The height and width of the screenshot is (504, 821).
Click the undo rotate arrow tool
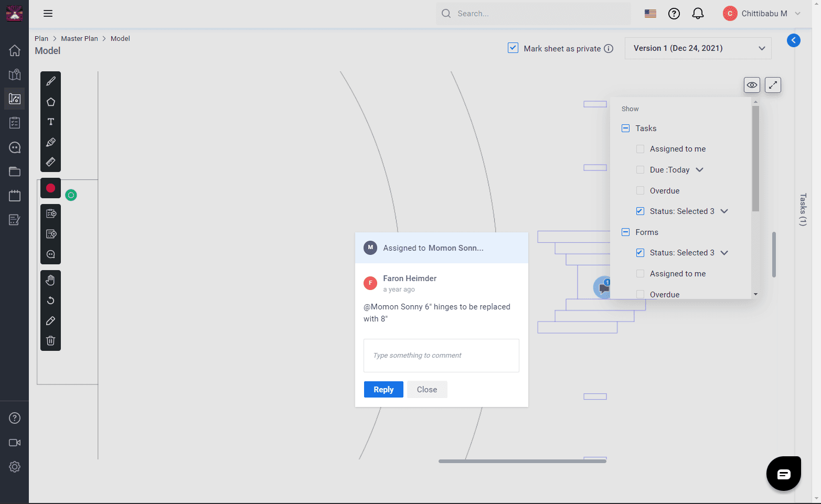(x=51, y=301)
